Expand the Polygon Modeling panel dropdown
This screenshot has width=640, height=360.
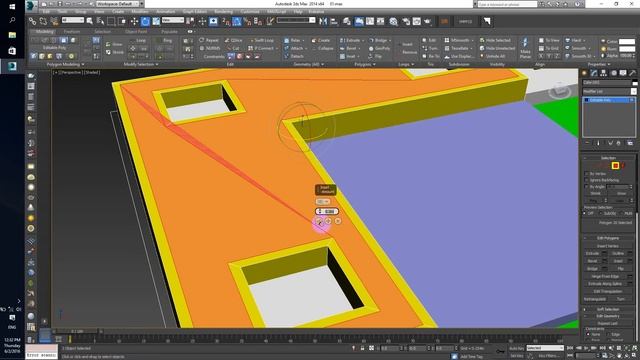[x=65, y=64]
